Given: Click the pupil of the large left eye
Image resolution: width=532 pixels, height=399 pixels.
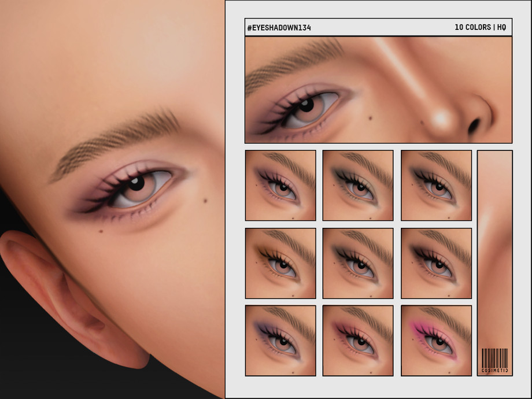Looking at the screenshot, I should tap(136, 184).
